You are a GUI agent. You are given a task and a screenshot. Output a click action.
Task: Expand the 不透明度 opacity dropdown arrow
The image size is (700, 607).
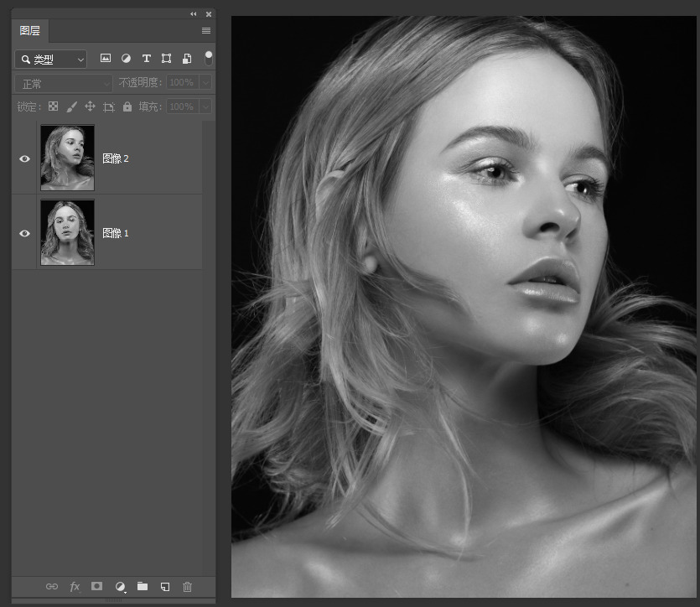[x=205, y=83]
